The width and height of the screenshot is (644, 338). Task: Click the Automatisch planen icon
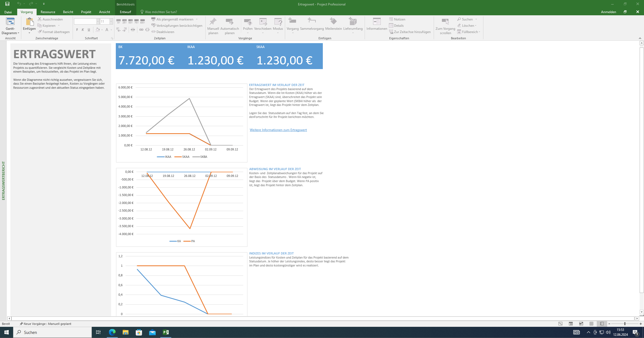(229, 22)
